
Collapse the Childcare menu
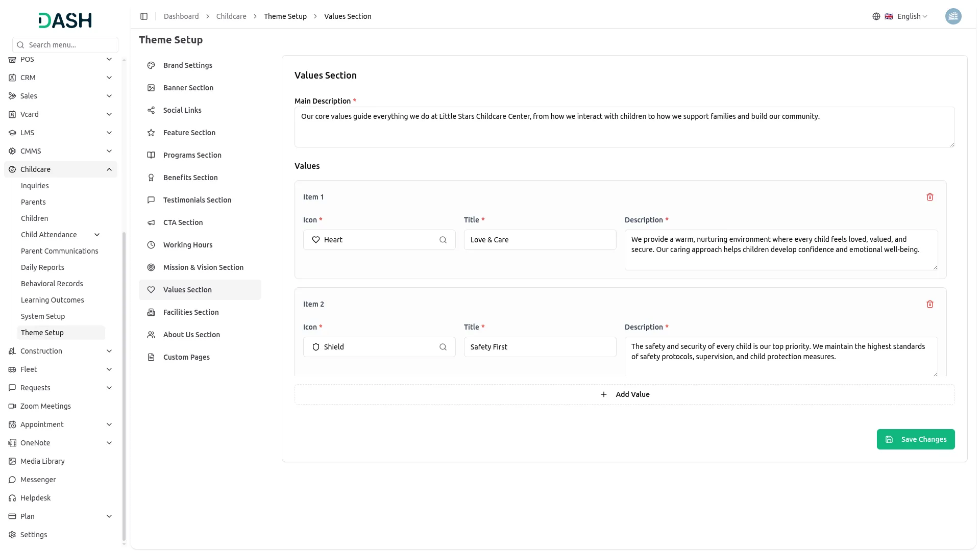point(109,169)
